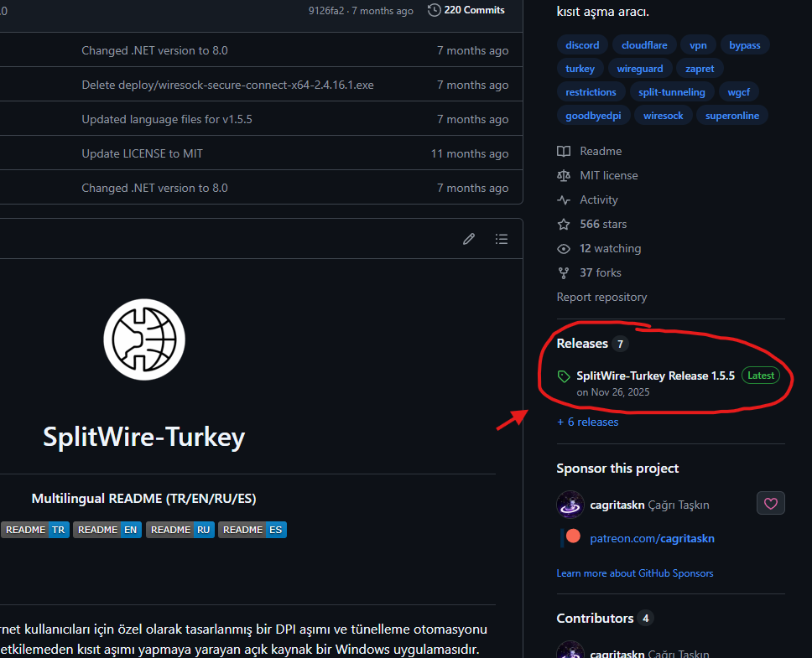This screenshot has width=812, height=658.
Task: Open the README TR badge
Action: 34,530
